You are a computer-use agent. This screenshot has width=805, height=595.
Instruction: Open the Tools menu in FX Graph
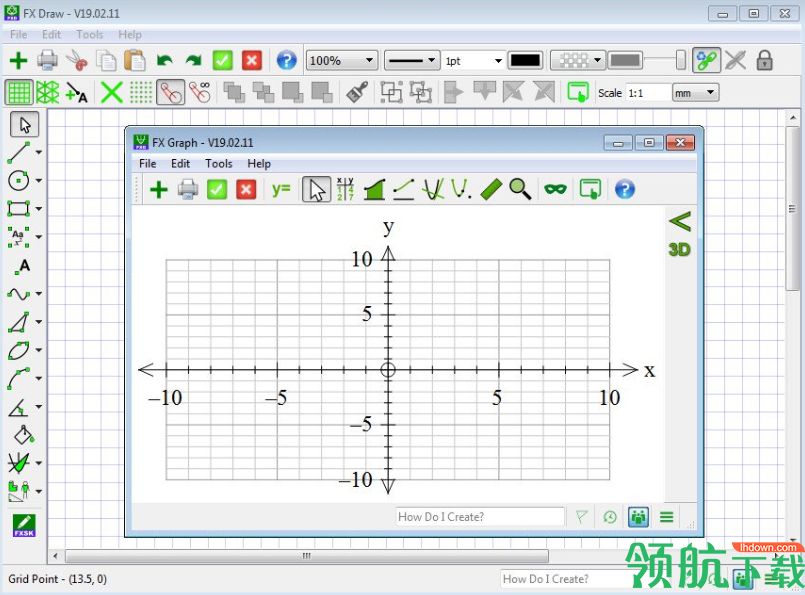pos(219,164)
